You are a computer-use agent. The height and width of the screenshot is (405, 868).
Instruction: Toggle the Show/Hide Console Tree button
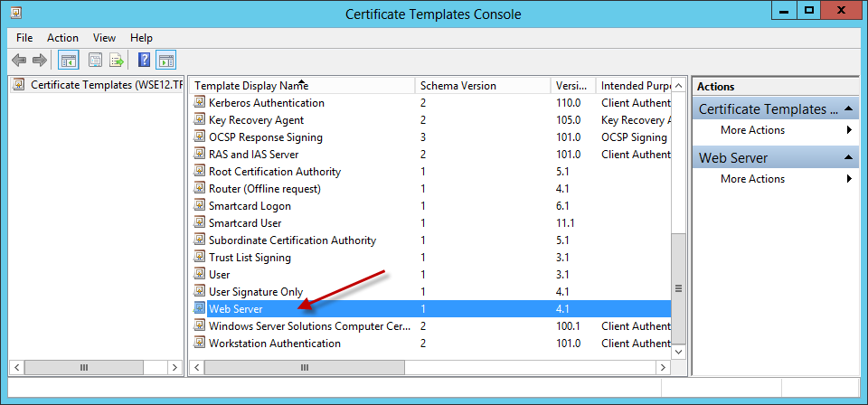tap(68, 61)
